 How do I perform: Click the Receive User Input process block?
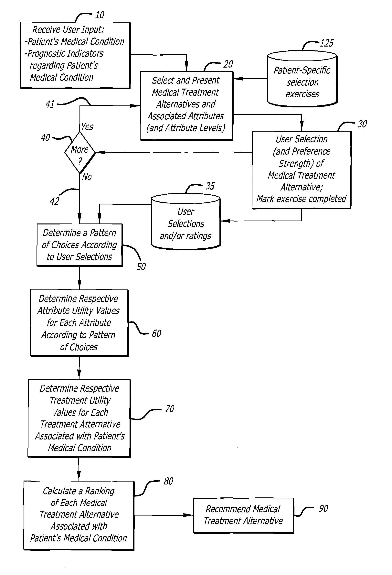[x=66, y=43]
